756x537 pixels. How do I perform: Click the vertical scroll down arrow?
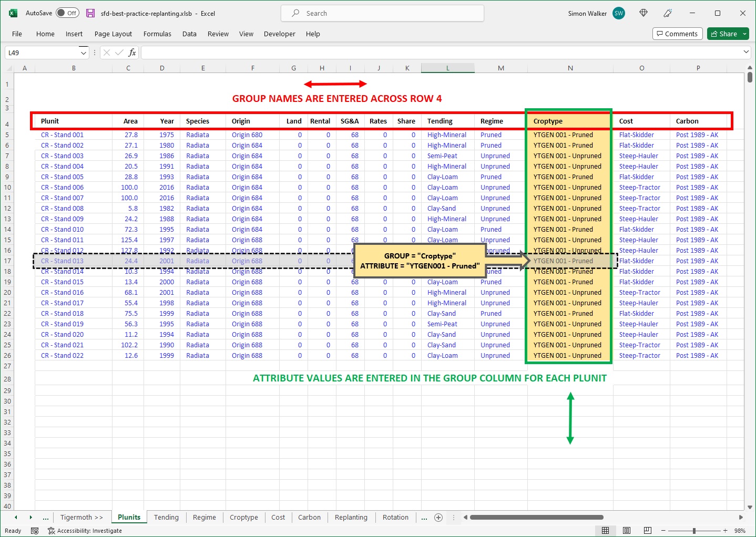750,507
